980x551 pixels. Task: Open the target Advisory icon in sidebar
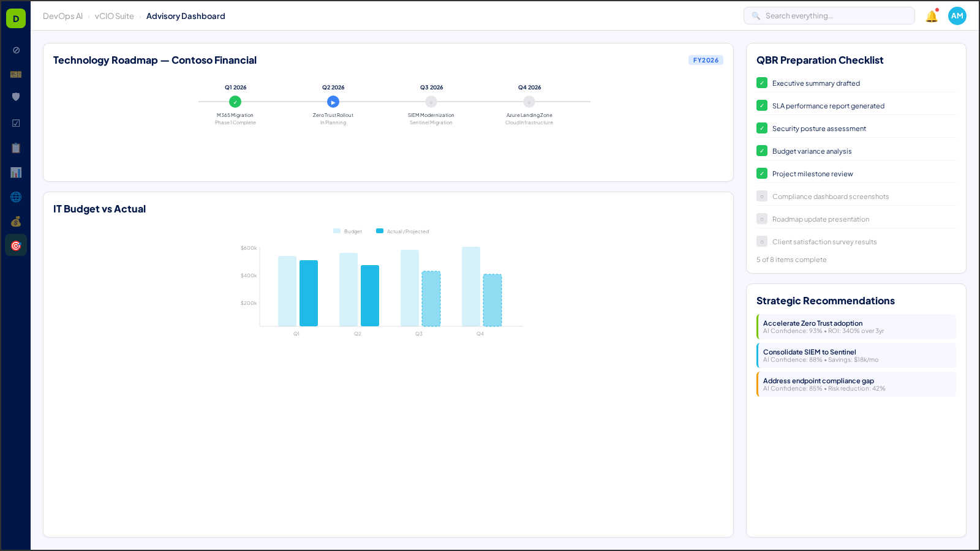(16, 245)
